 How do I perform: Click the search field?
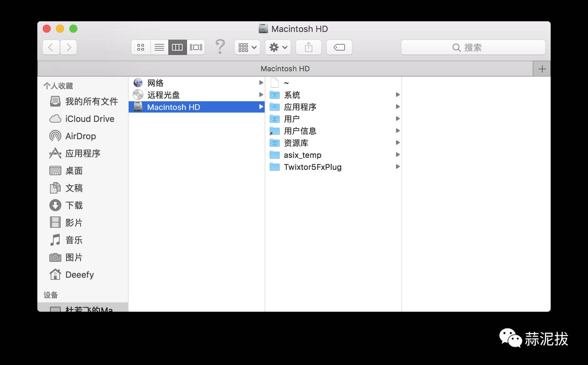(473, 48)
